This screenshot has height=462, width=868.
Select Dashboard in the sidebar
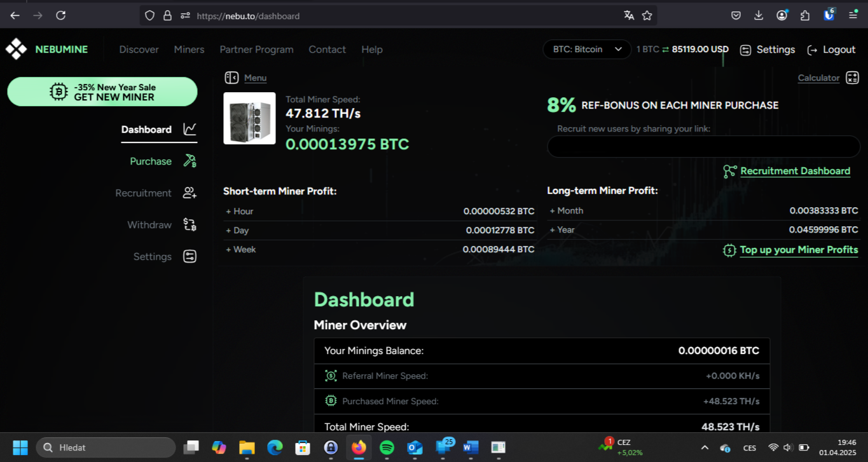[x=146, y=130]
